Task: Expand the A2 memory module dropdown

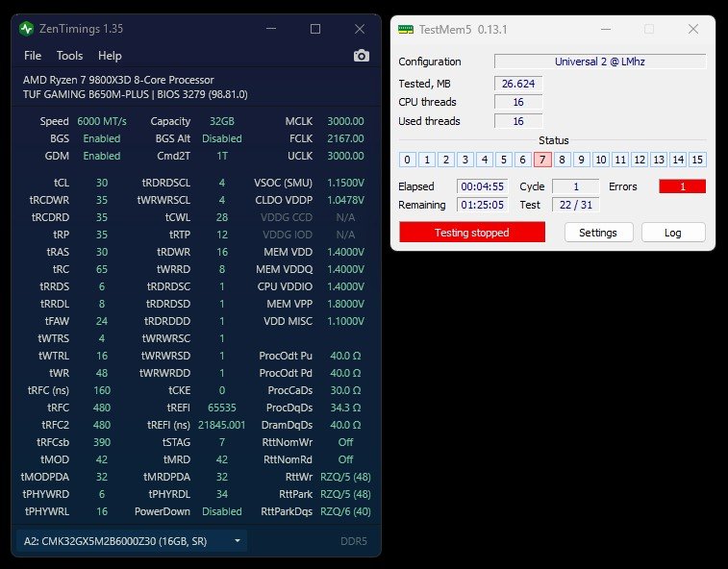Action: click(x=132, y=541)
